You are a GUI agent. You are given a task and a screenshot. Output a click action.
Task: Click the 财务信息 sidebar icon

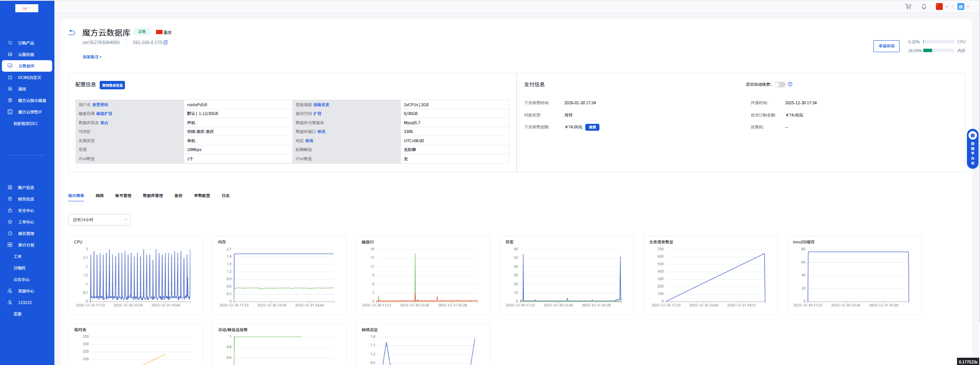(10, 199)
